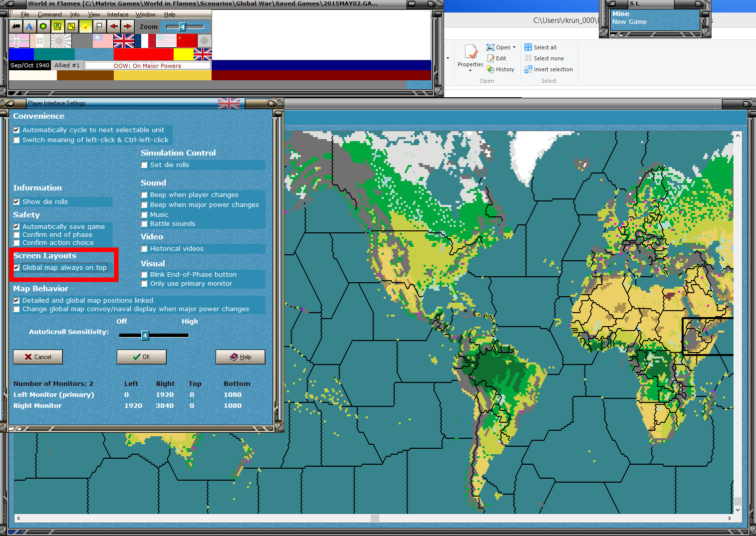
Task: Click the red left arrow toolbar button
Action: click(114, 26)
